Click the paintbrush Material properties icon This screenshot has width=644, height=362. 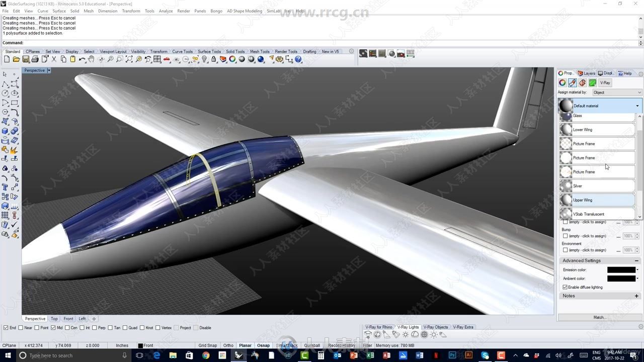573,83
